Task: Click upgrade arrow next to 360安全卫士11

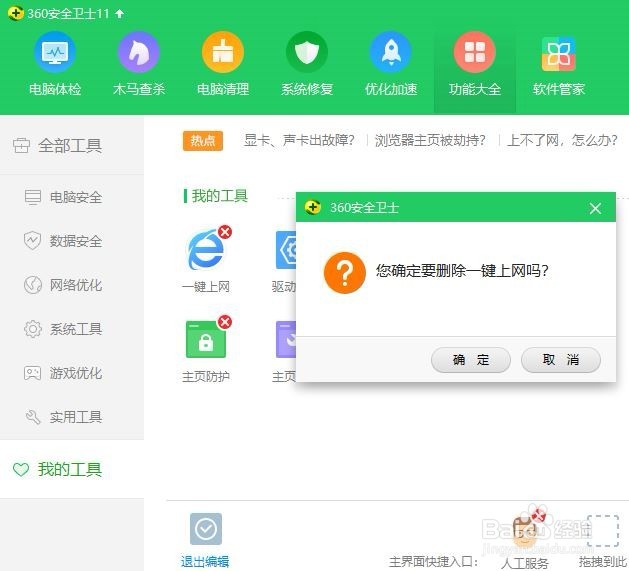Action: point(119,14)
